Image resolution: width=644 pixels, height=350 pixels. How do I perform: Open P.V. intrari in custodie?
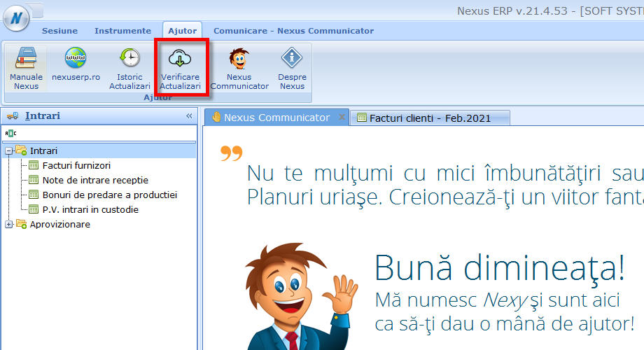point(90,209)
